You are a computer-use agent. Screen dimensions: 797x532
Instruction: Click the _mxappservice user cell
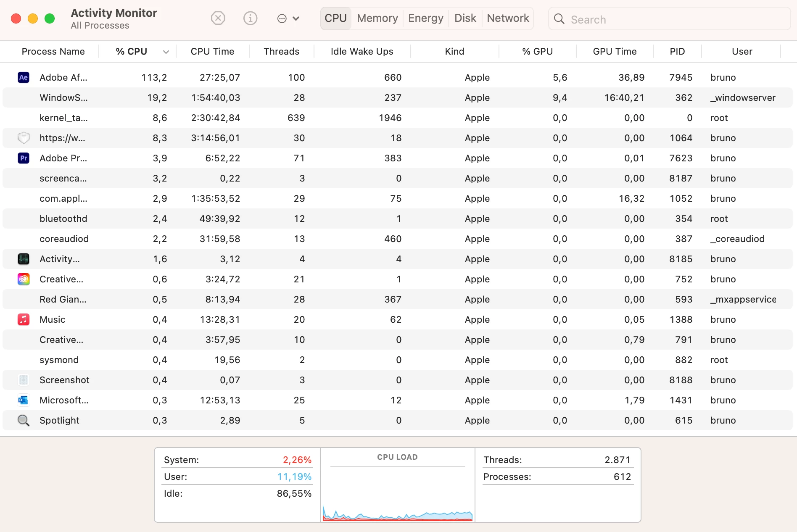pyautogui.click(x=743, y=300)
